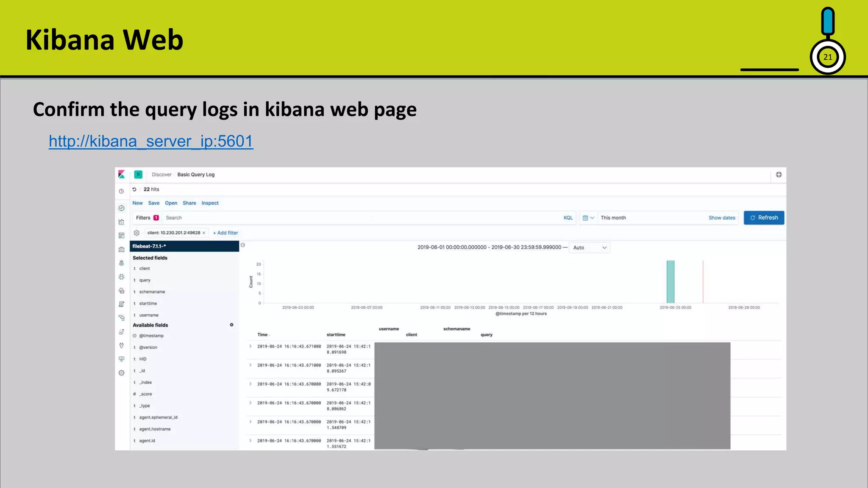Click the tall teal histogram bar
This screenshot has width=868, height=488.
[670, 282]
